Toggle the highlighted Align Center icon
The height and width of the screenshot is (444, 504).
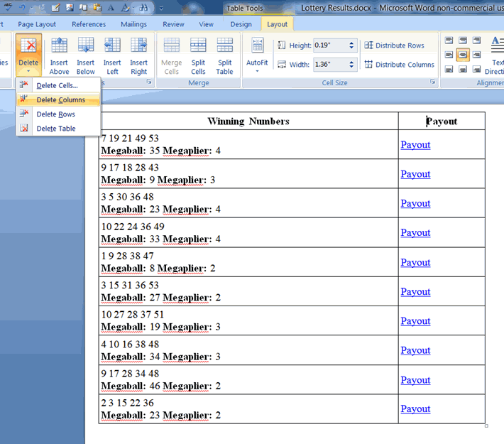click(x=463, y=55)
